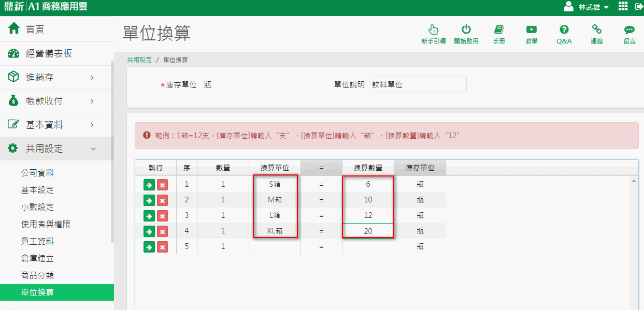644x310 pixels.
Task: Open the Q&A help icon
Action: point(564,29)
